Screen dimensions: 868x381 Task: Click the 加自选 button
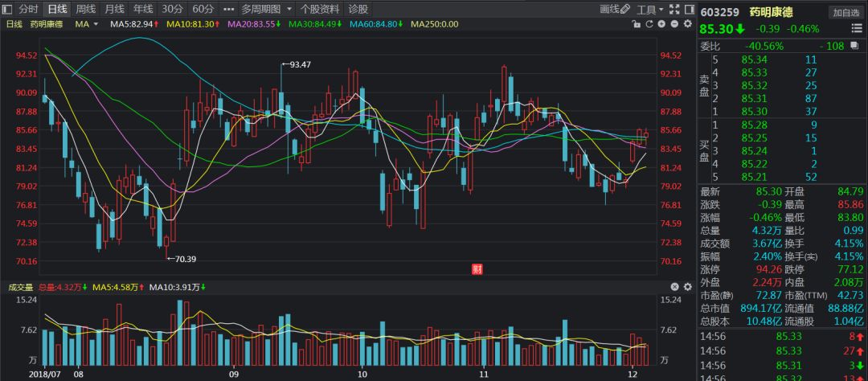846,12
